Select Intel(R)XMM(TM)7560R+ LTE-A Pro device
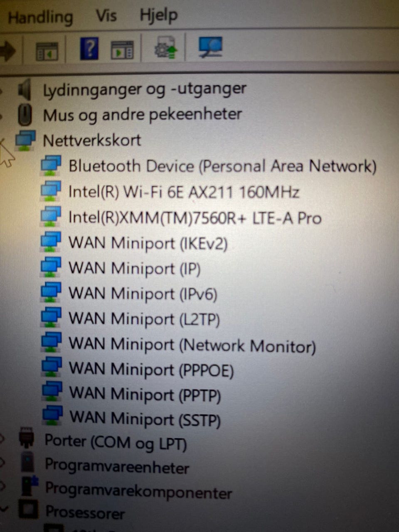This screenshot has height=532, width=399. (x=195, y=218)
